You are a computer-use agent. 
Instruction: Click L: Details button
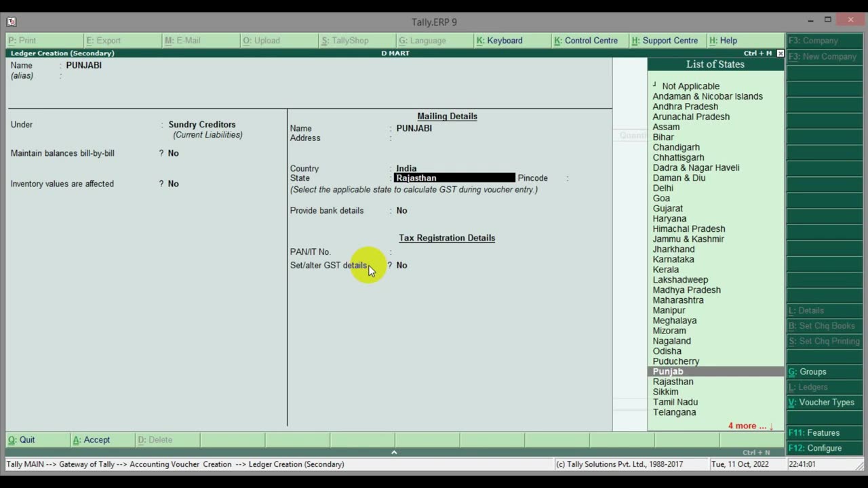pyautogui.click(x=825, y=310)
